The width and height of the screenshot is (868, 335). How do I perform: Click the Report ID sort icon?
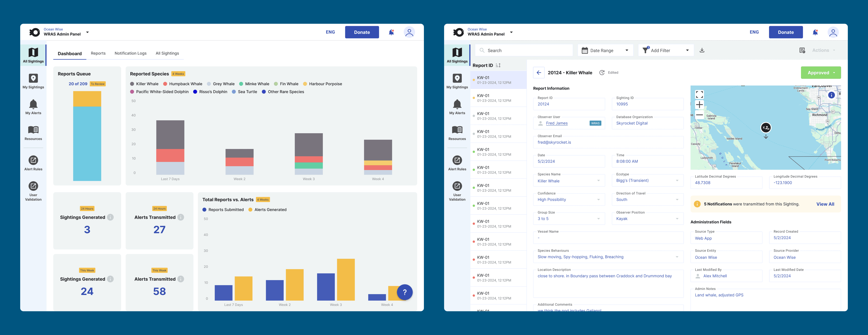tap(498, 66)
